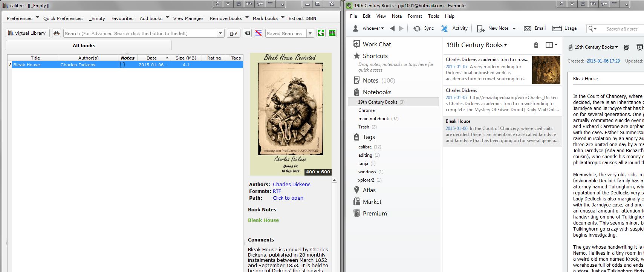Click the Bleak House Revisited cover thumbnail

[x=291, y=114]
